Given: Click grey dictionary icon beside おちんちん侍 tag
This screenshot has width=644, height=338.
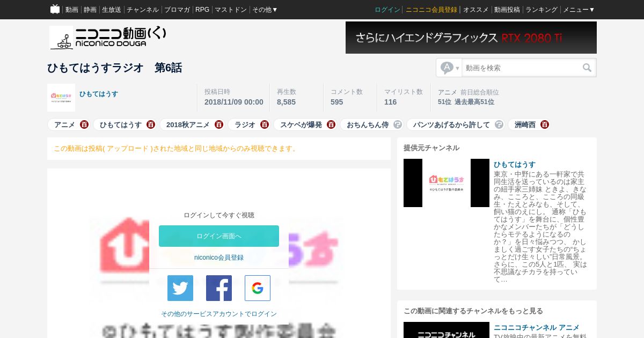Looking at the screenshot, I should pos(398,124).
